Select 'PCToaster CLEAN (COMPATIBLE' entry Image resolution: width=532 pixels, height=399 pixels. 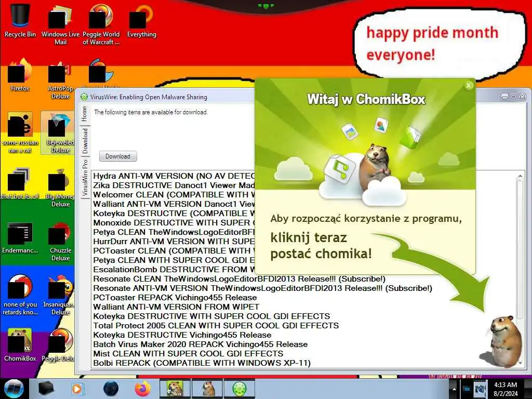point(174,251)
